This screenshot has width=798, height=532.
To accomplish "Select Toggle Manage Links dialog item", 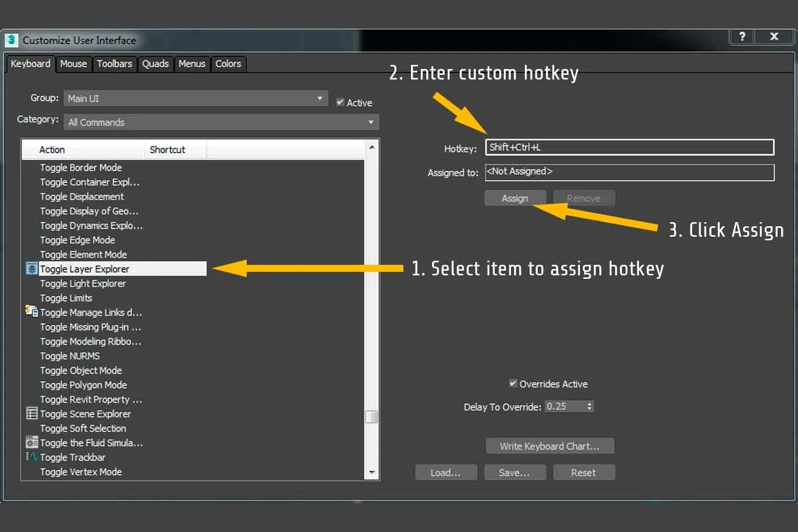I will click(91, 313).
